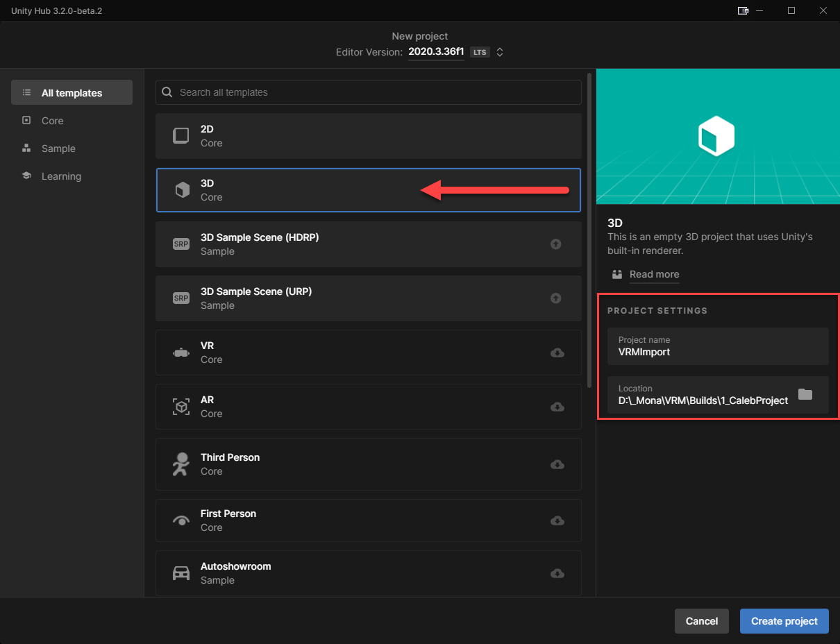Click SRP icon for 3D Sample Scene (HDRP)

pos(180,244)
